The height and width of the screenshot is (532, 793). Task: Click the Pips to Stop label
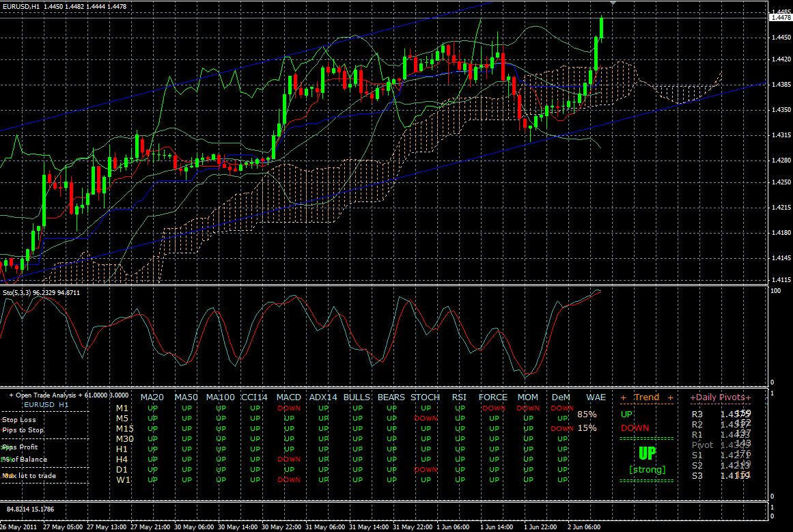(23, 430)
